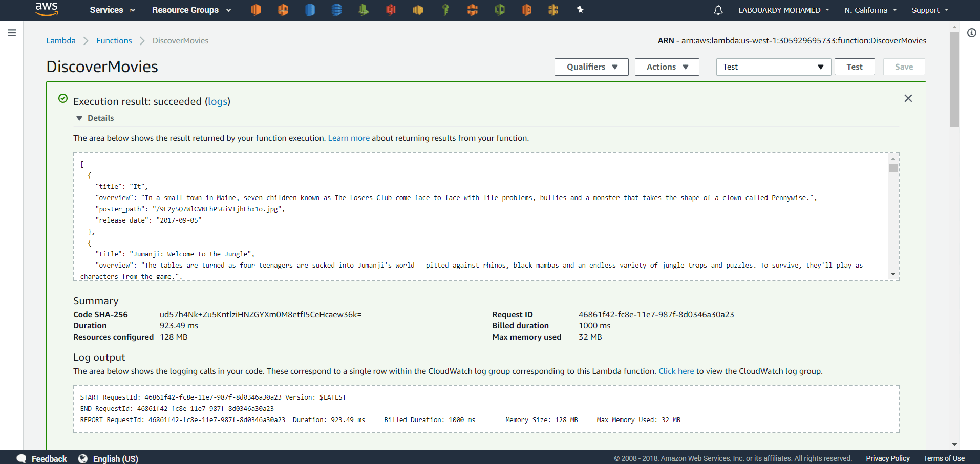The height and width of the screenshot is (464, 980).
Task: Open the Terms of Use link
Action: point(944,458)
